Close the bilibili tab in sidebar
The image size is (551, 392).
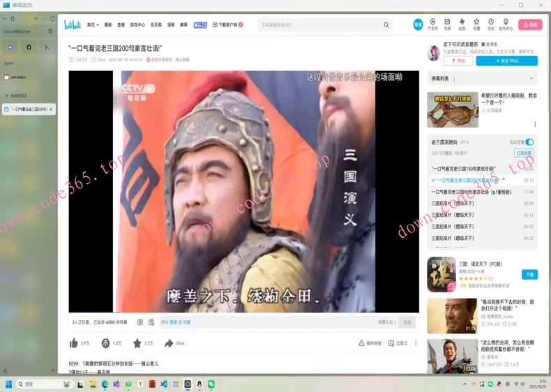pos(51,110)
